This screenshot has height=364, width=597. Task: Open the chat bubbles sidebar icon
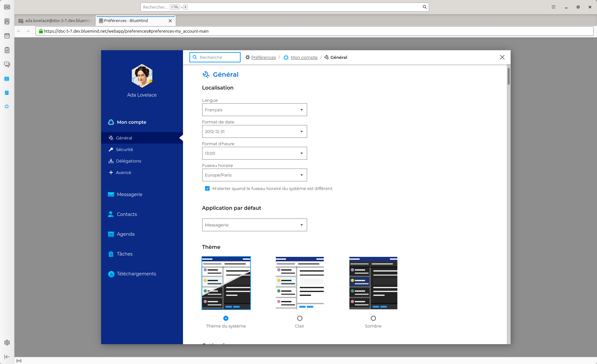click(7, 64)
